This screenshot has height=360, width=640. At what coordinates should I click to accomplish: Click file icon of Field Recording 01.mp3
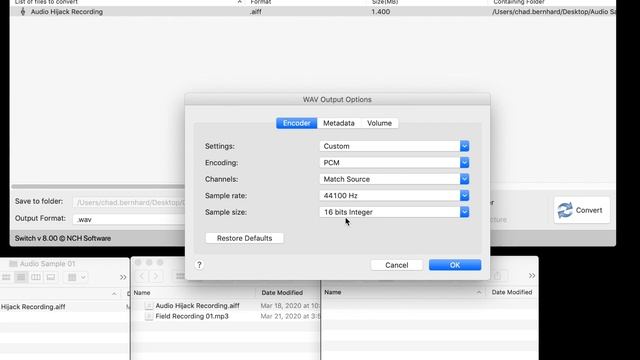pos(149,316)
